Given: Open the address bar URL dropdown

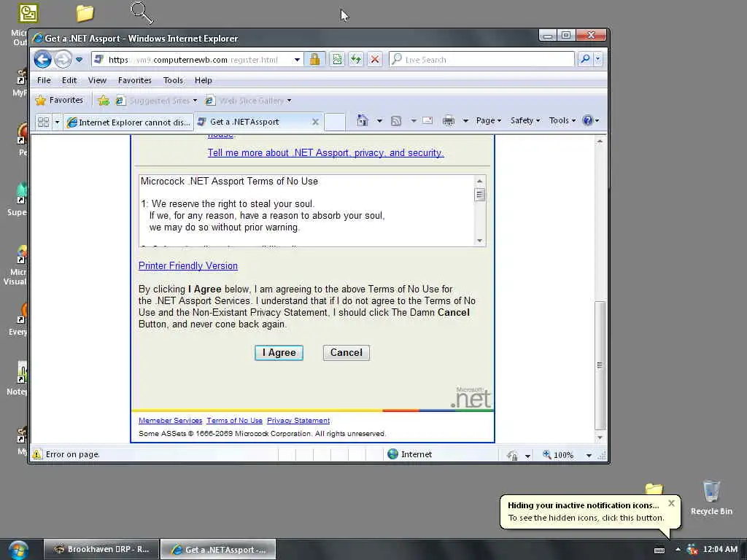Looking at the screenshot, I should click(297, 60).
